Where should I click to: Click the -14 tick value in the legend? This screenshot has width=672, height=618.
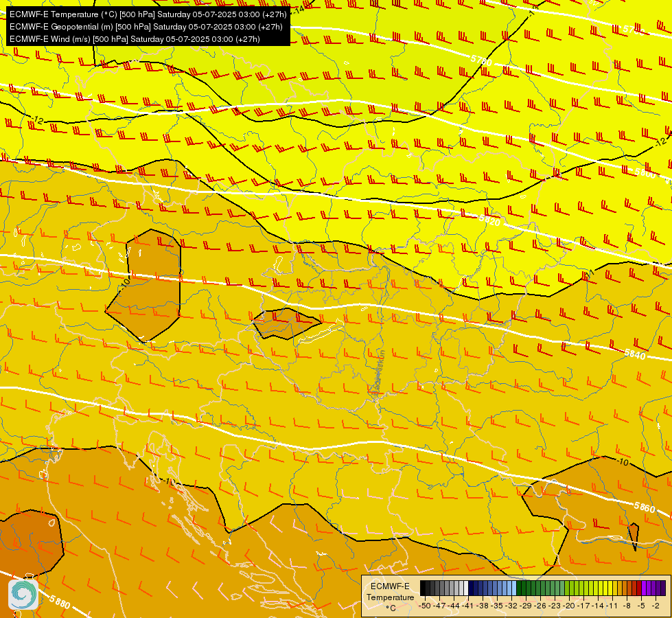(x=598, y=606)
